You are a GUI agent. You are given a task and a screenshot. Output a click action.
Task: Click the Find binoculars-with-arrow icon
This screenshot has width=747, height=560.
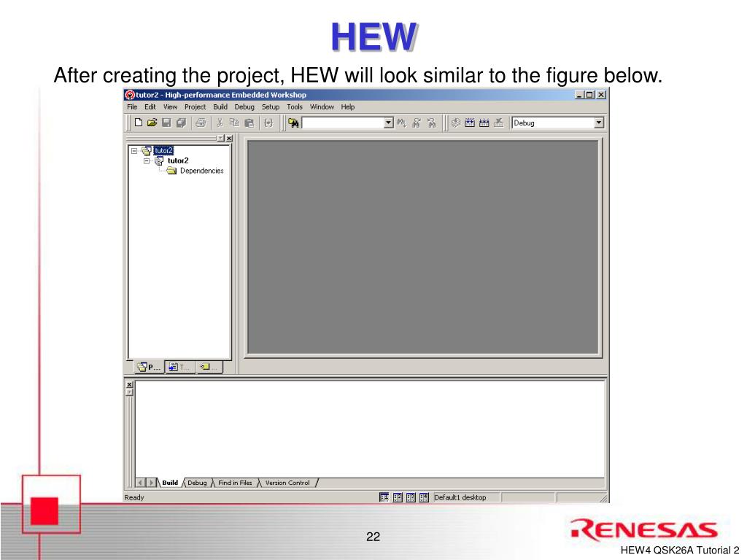402,122
